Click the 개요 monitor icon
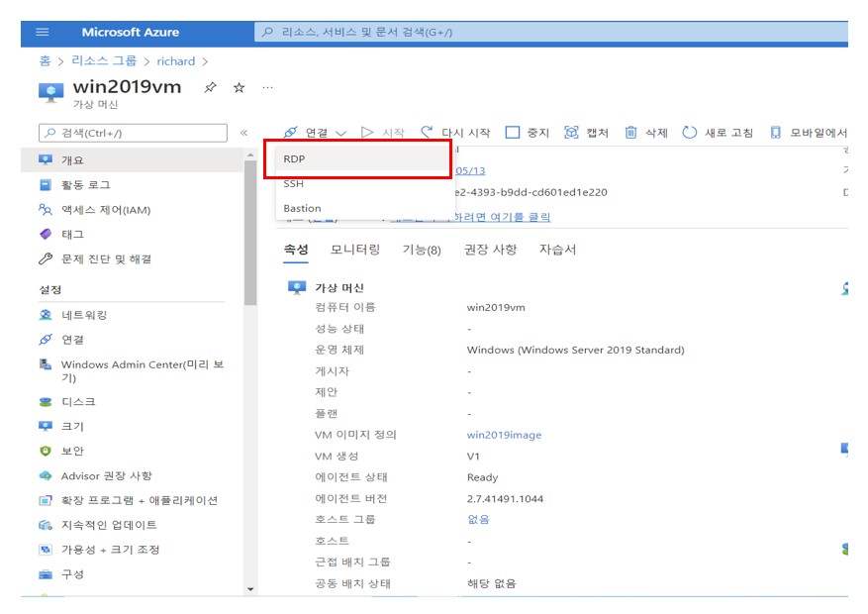This screenshot has width=868, height=614. 46,160
